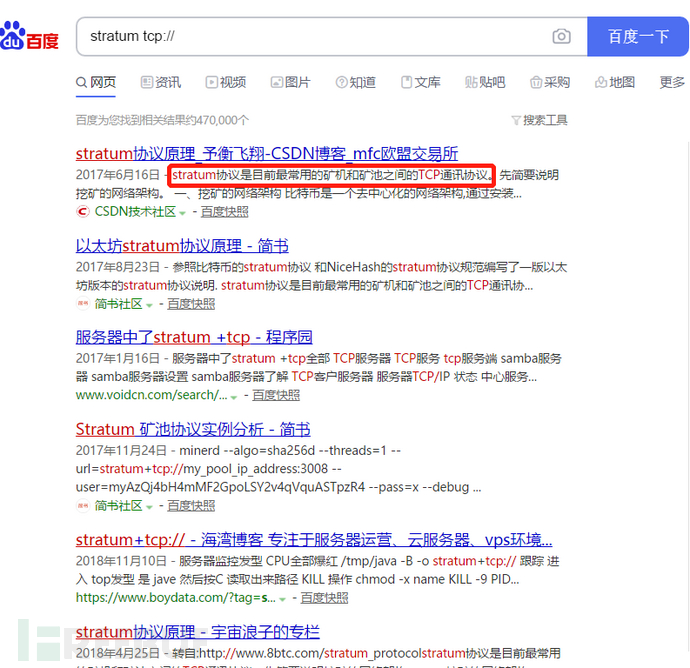Click the 知道 question mark icon
The image size is (690, 668).
341,82
